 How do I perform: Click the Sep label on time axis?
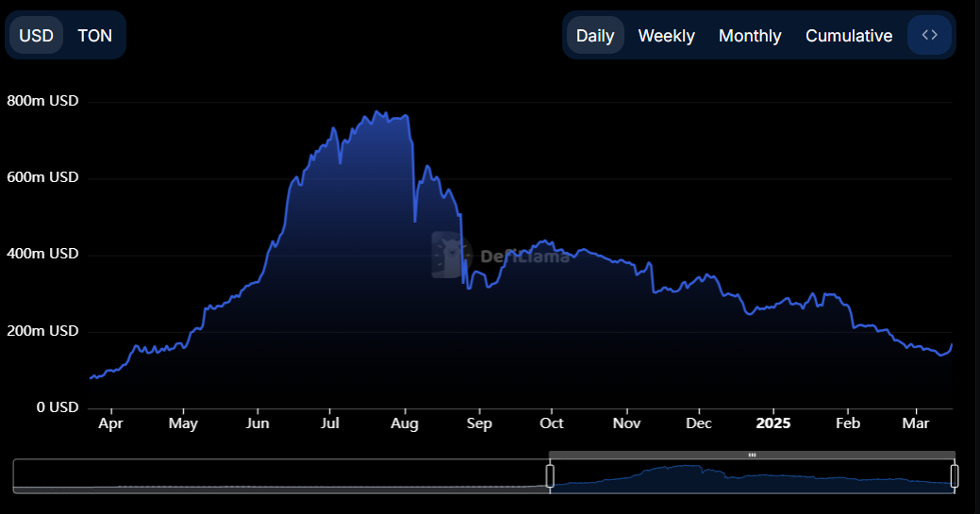(479, 424)
